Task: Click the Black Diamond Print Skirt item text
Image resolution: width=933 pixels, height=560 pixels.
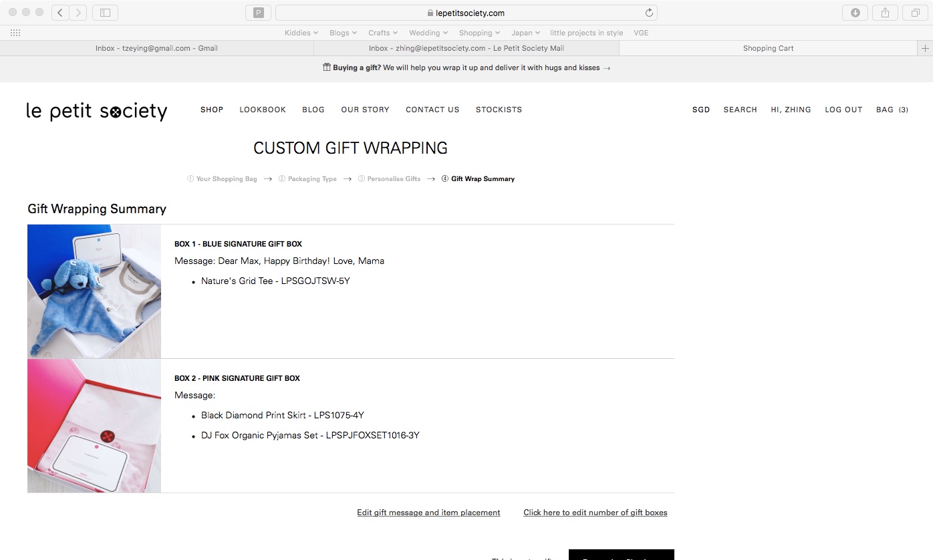Action: (x=283, y=416)
